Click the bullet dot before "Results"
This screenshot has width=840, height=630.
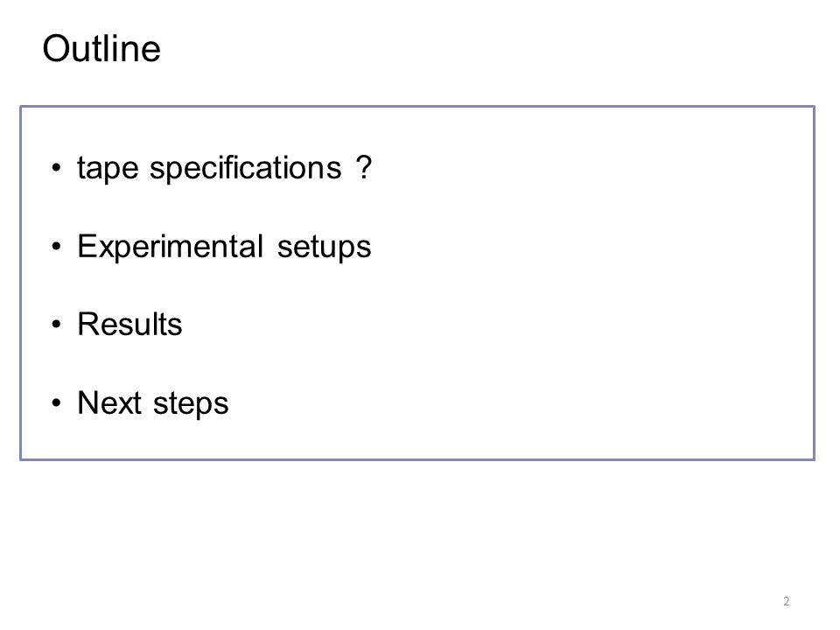coord(56,325)
